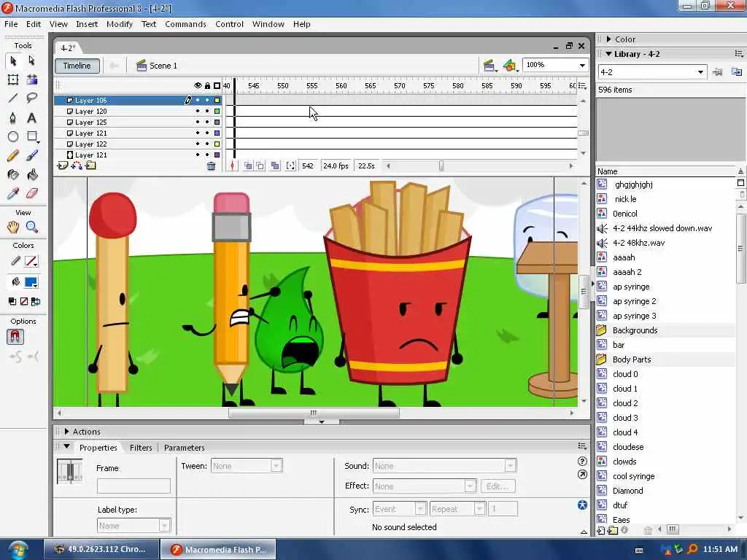Select the Hand tool
Screen dimensions: 747x560
point(13,227)
